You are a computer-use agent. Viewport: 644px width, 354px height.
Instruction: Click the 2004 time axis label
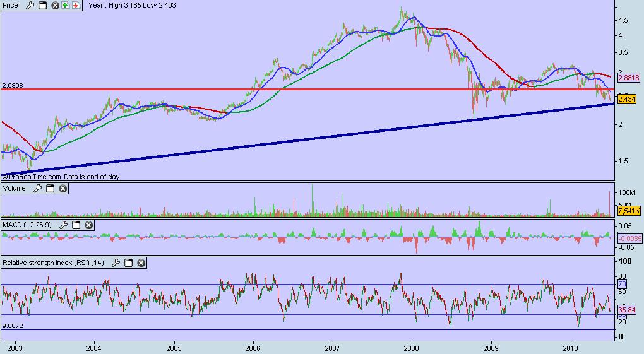(93, 348)
